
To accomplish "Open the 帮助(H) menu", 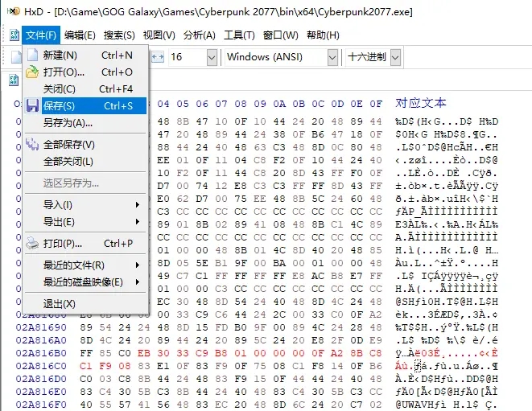I will click(323, 35).
